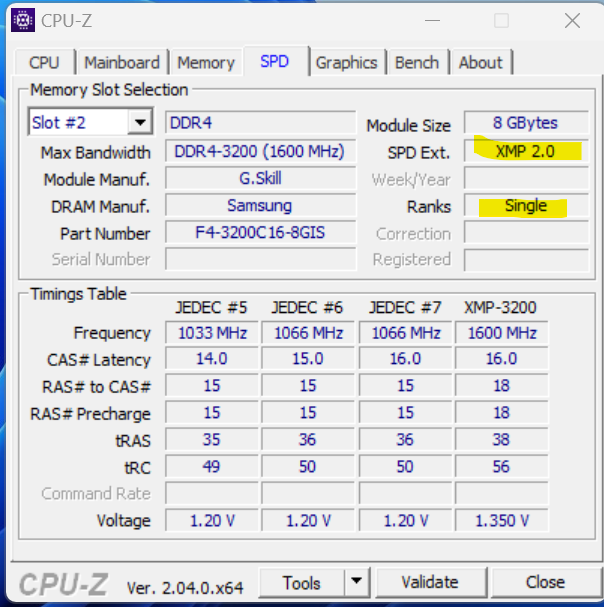Click the Samsung DRAM manufacturer value
604x607 pixels.
[260, 205]
